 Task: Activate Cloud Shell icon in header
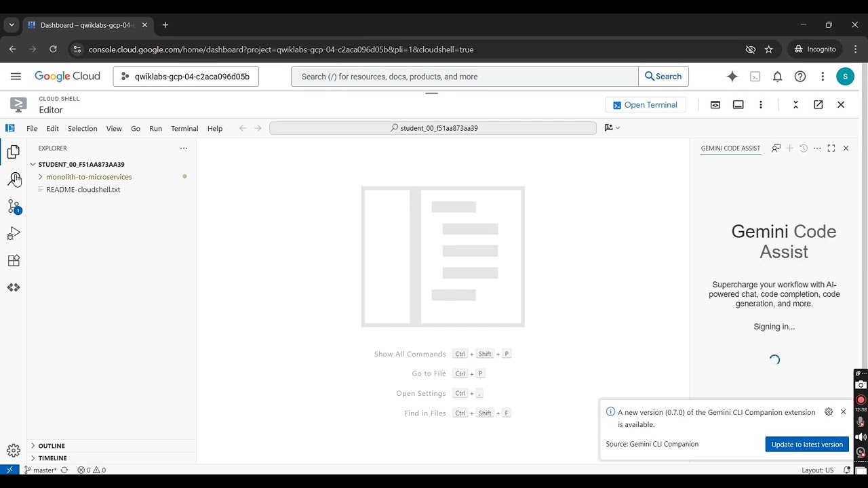click(x=755, y=77)
